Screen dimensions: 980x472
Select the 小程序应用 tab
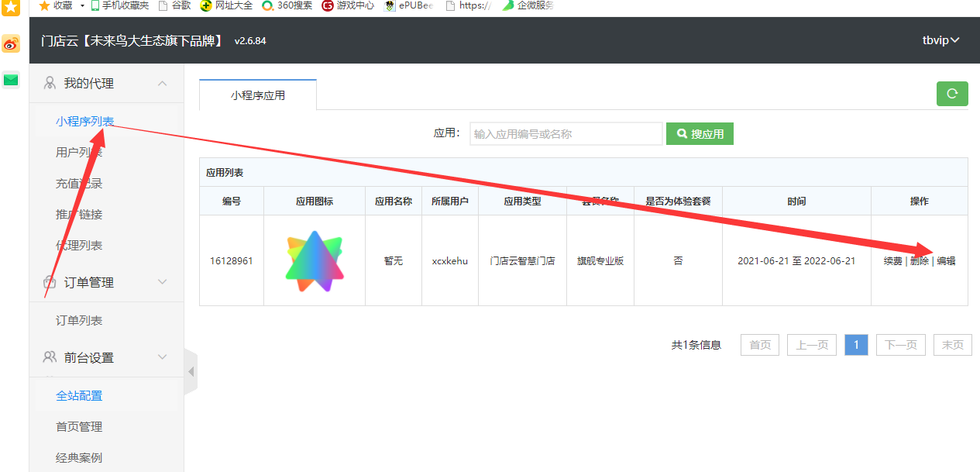258,95
